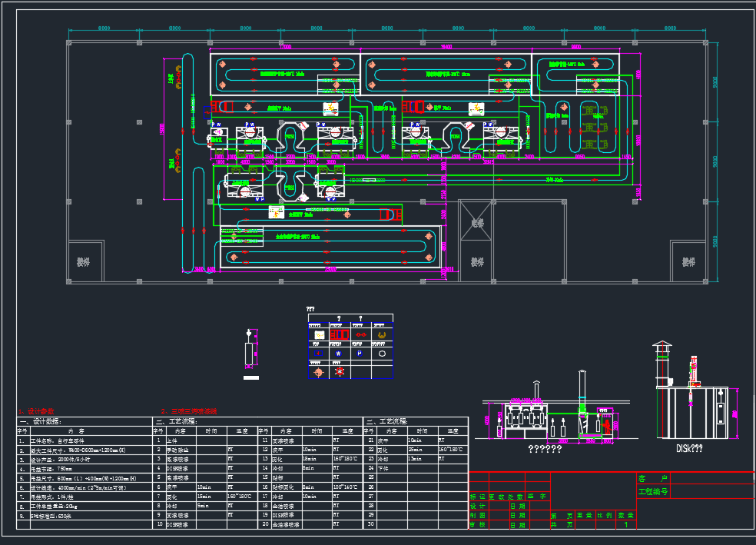Click the ?????? caption under side elevation

pos(545,449)
